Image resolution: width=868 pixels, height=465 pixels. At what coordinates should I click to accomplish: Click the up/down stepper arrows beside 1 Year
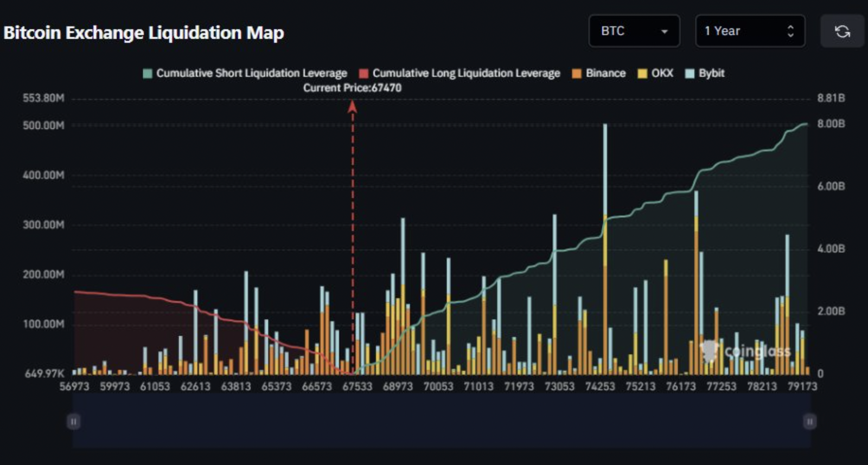(x=790, y=31)
